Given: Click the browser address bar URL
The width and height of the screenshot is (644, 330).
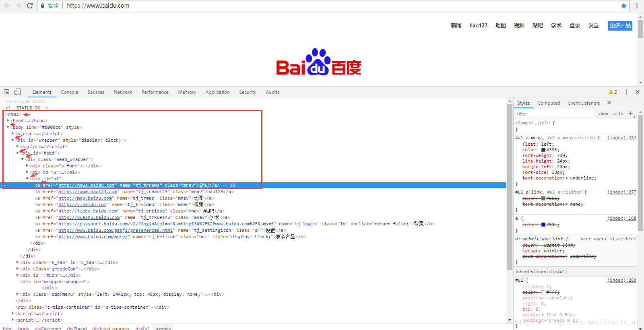Looking at the screenshot, I should pos(98,6).
